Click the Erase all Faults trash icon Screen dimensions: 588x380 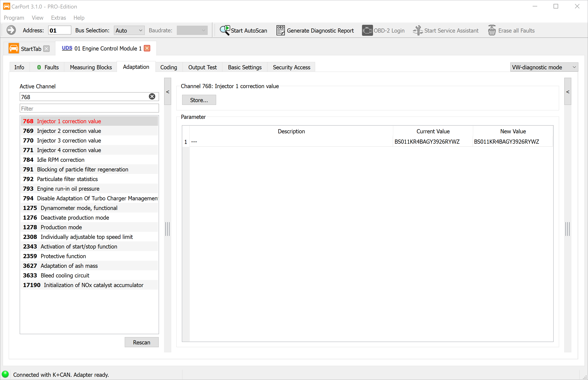[492, 30]
